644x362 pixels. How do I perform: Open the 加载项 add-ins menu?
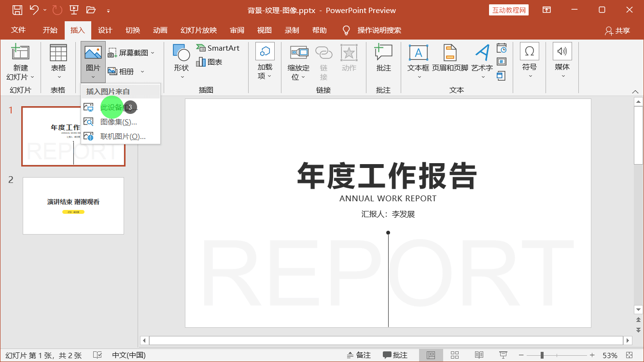coord(265,61)
